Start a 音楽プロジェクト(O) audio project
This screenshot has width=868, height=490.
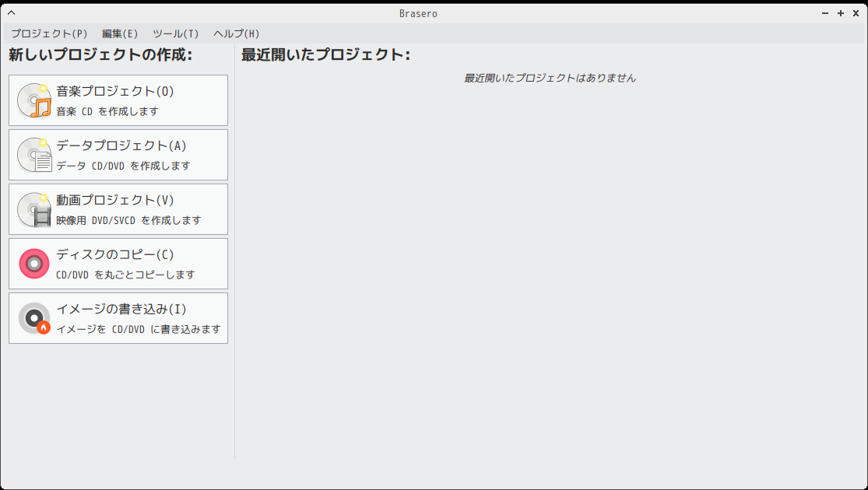(118, 100)
